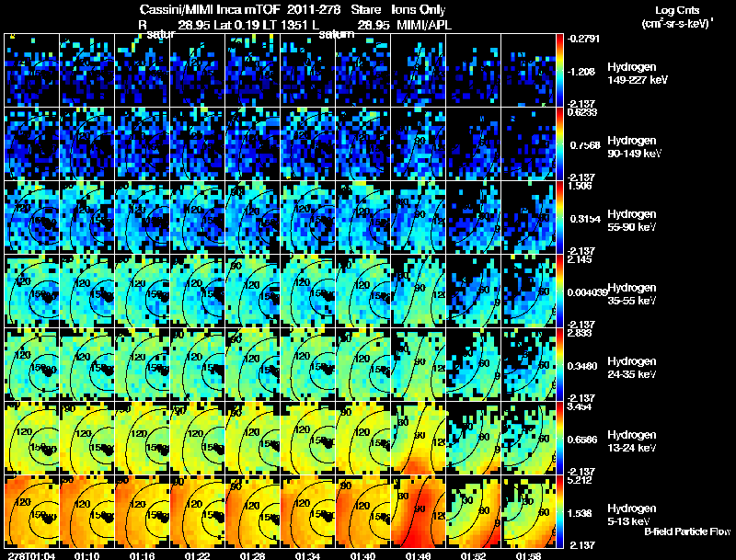Click the 'Hydrogen 5-13 keV' row label
Viewport: 736px width, 560px height.
tap(632, 515)
